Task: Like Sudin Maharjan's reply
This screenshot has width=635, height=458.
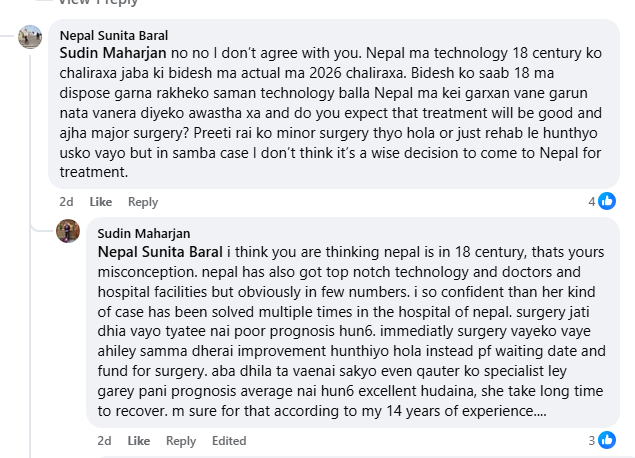Action: 139,441
